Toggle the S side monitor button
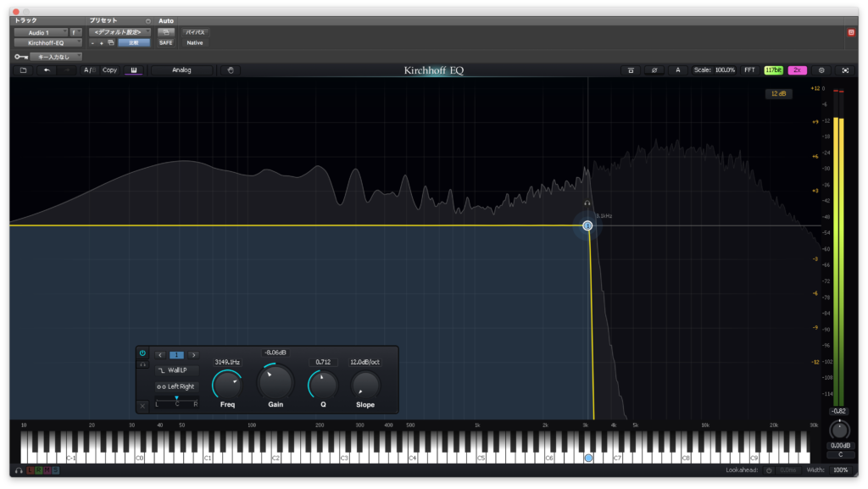The height and width of the screenshot is (489, 868). [x=55, y=470]
